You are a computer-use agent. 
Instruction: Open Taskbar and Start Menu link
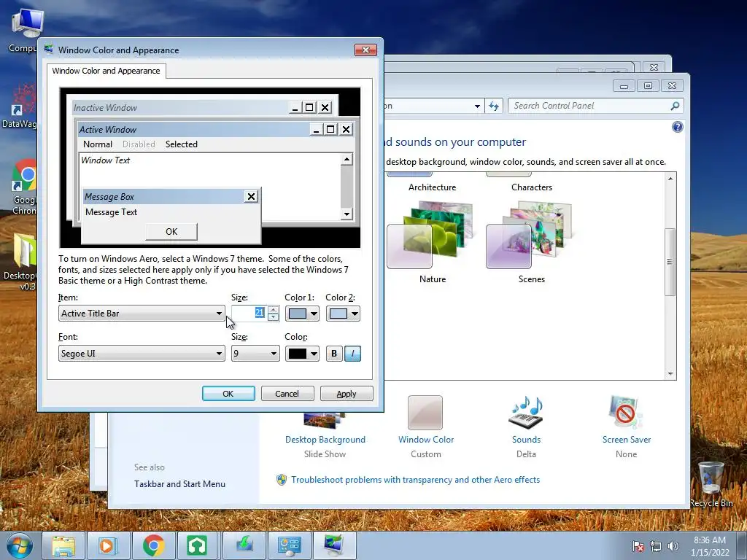[x=179, y=484]
